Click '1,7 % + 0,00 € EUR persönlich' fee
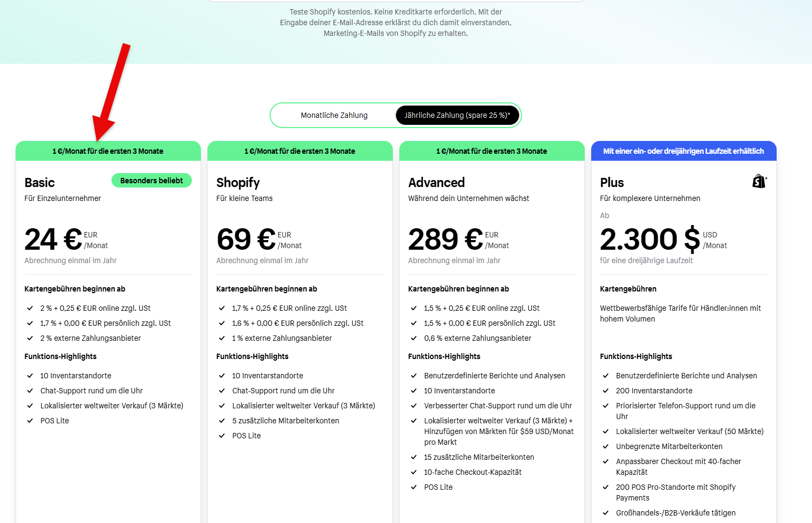The height and width of the screenshot is (523, 812). (x=106, y=323)
